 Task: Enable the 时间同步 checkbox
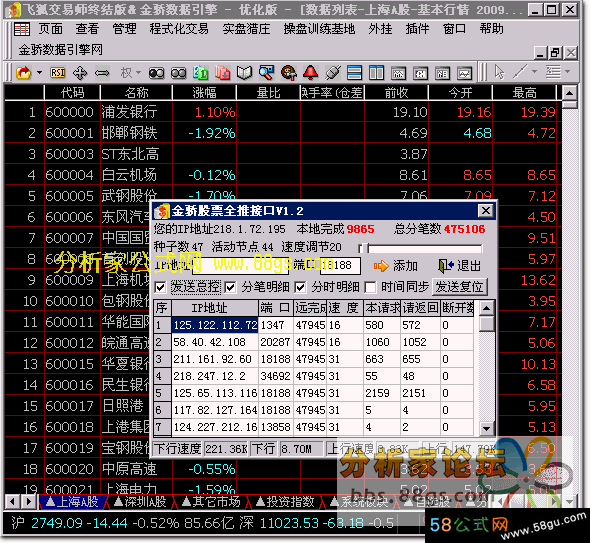click(370, 287)
